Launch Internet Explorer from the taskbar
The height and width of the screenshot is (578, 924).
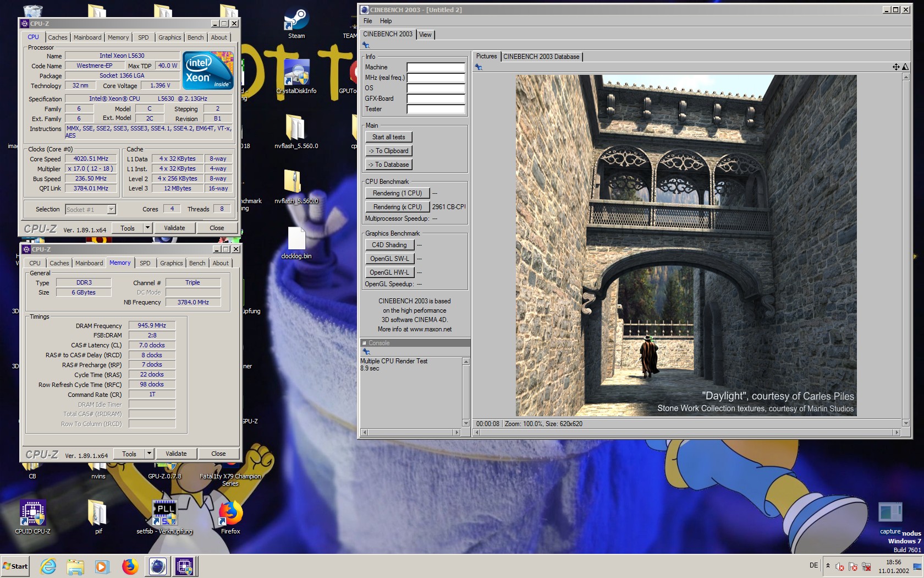[48, 566]
